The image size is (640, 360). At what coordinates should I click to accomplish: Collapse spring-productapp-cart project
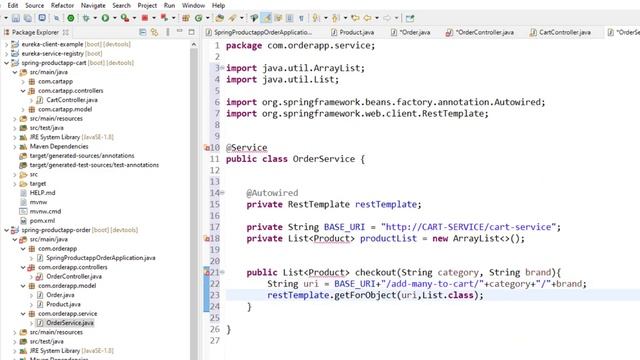coord(6,63)
